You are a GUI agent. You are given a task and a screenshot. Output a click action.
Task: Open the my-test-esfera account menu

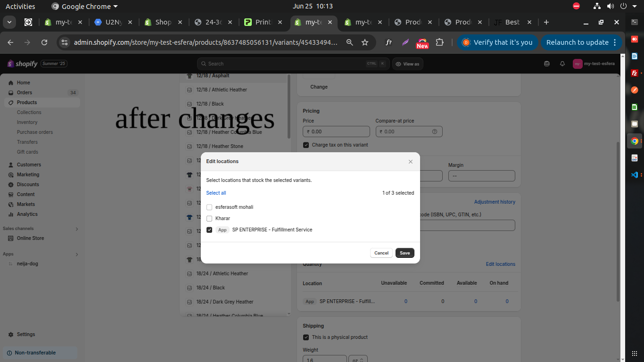pos(594,64)
